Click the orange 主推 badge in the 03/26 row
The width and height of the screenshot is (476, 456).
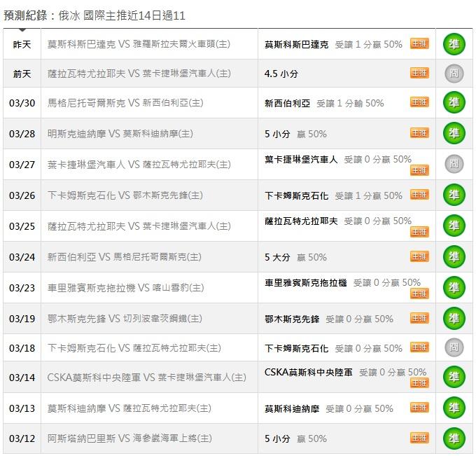[419, 195]
